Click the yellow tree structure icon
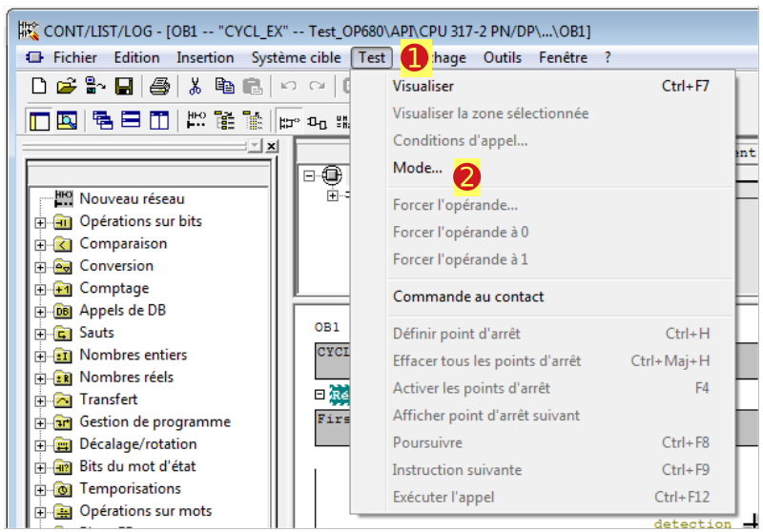The height and width of the screenshot is (532, 763). (x=224, y=120)
